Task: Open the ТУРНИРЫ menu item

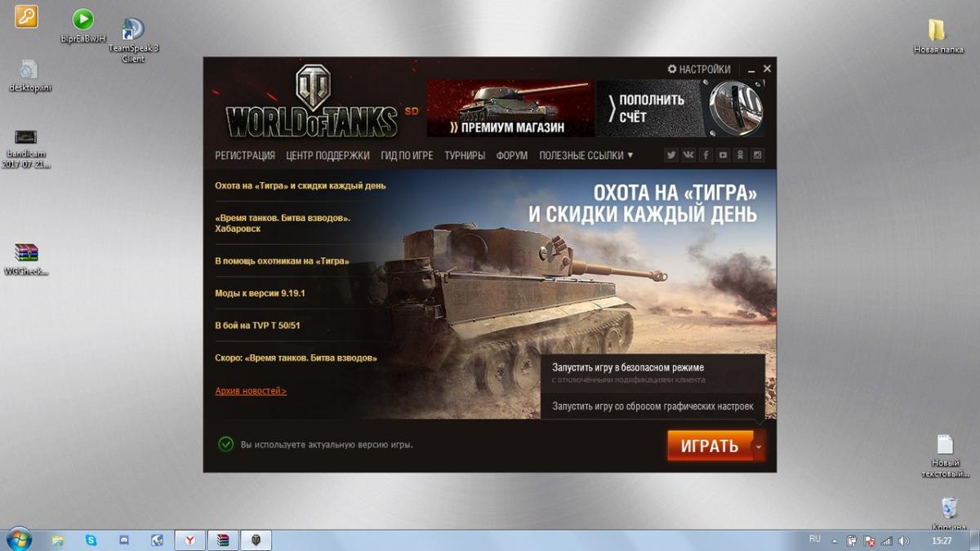Action: (x=465, y=155)
